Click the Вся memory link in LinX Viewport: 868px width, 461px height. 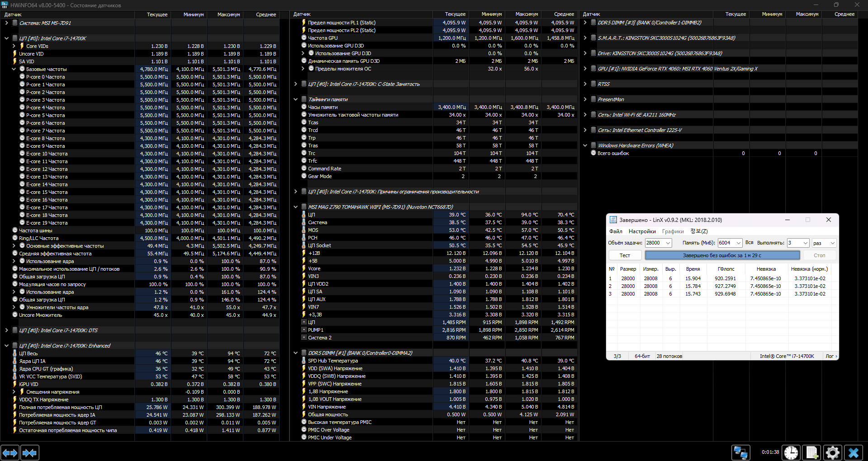pyautogui.click(x=749, y=243)
